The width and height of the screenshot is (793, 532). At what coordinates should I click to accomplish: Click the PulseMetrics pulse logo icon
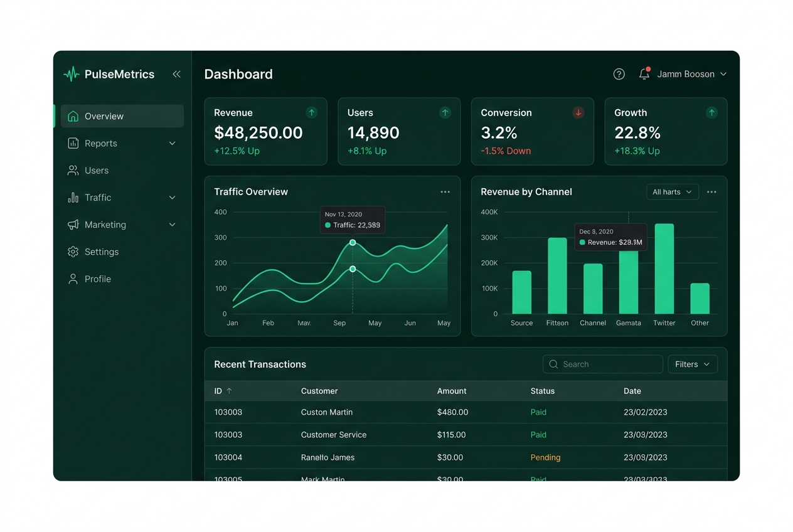tap(72, 74)
